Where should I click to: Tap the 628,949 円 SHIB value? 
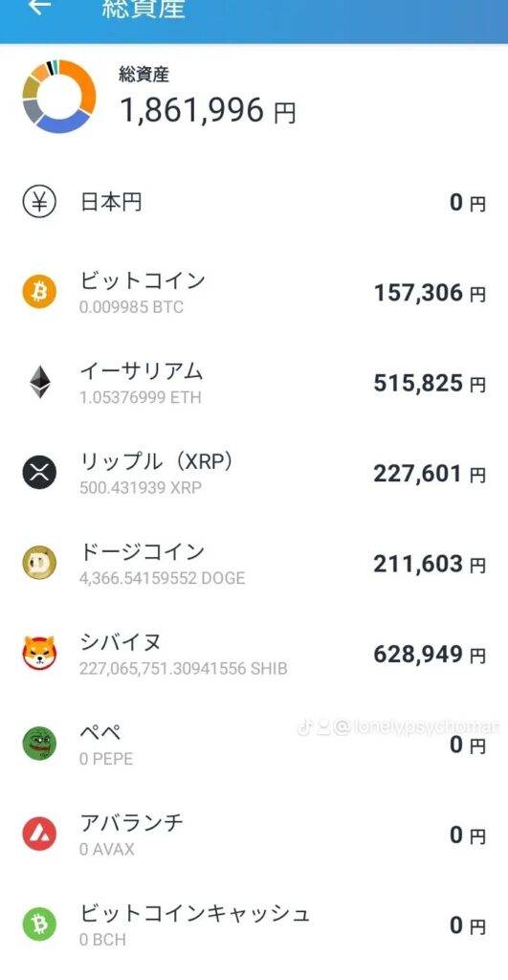(430, 655)
